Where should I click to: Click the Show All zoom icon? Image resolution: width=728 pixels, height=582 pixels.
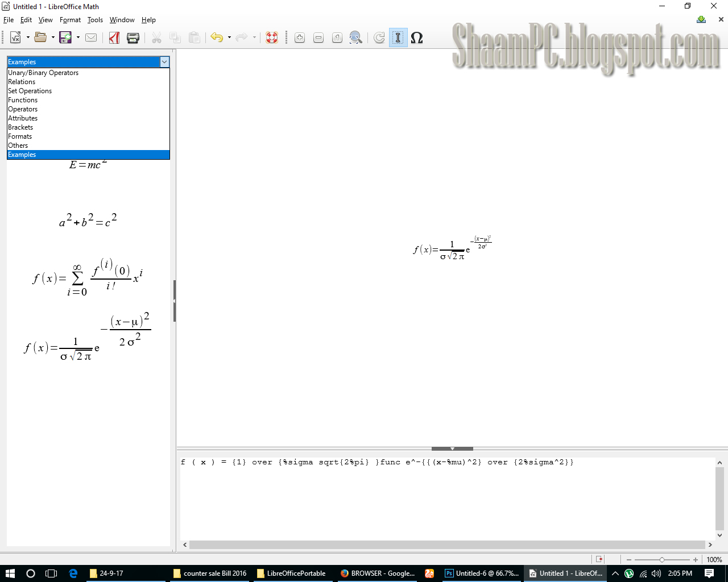pyautogui.click(x=356, y=38)
